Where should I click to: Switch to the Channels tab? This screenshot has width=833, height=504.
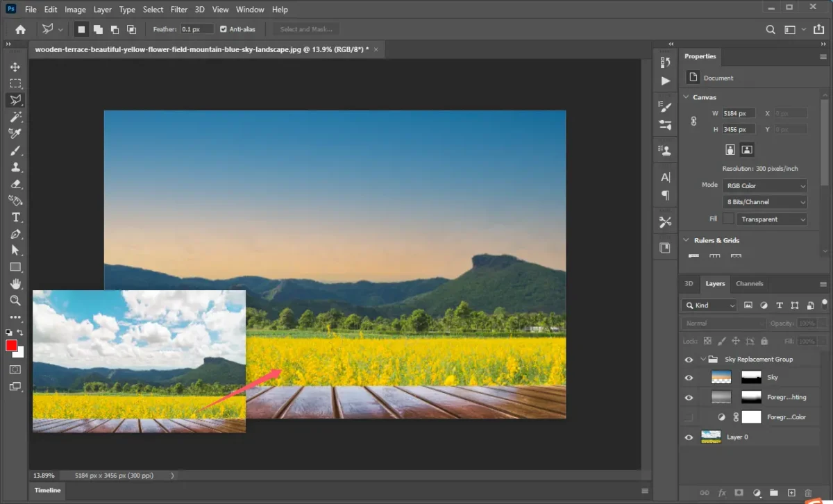750,284
